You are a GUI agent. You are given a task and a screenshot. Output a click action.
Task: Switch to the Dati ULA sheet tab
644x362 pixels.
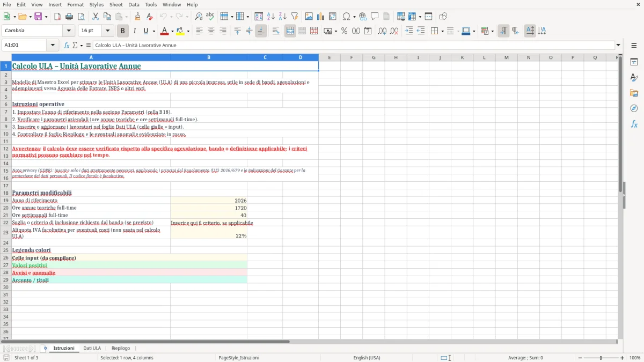pos(92,348)
